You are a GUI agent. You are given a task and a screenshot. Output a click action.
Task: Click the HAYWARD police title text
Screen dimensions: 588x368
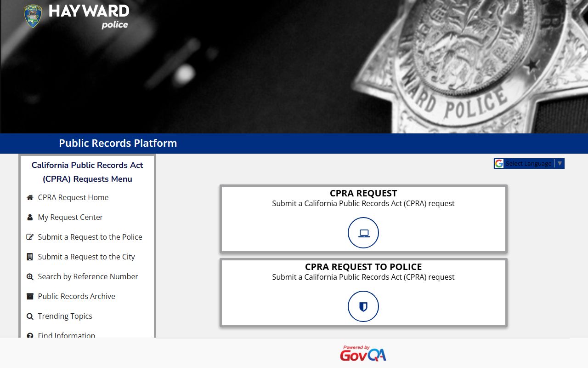[89, 16]
